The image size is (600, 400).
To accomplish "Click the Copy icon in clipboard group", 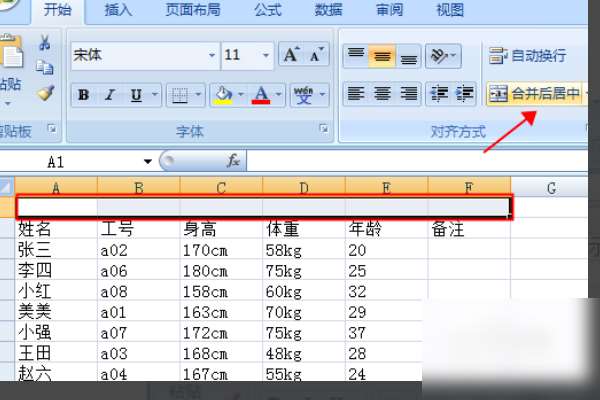I will [45, 68].
